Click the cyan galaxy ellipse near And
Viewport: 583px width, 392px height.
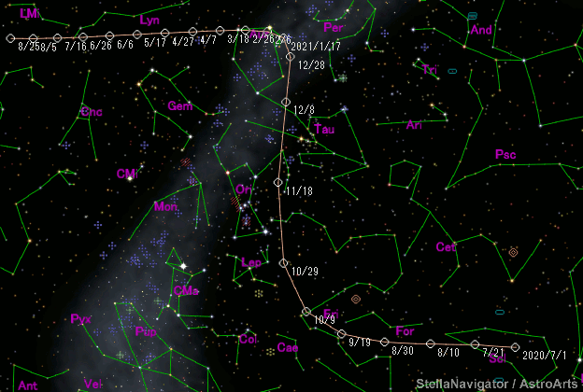[x=473, y=17]
